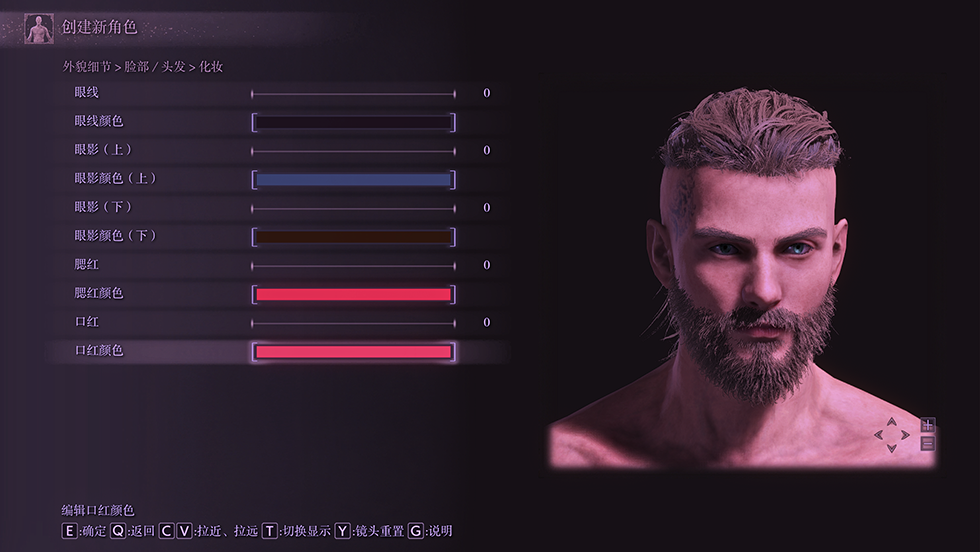The width and height of the screenshot is (980, 552).
Task: Rotate the camera with the right arrow icon
Action: point(905,434)
